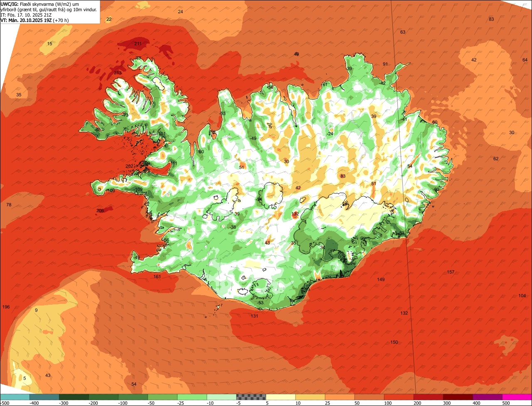Click the yellow 10 to 25 legend swatch
Viewport: 532px width, 406px height.
pyautogui.click(x=310, y=397)
